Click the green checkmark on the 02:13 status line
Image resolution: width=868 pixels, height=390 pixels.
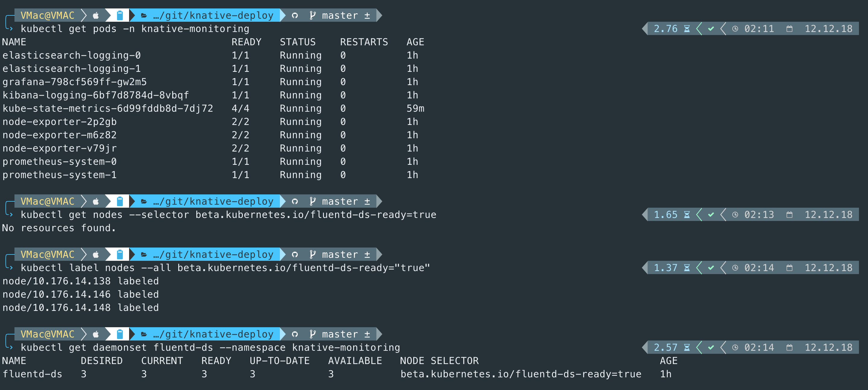pos(711,215)
